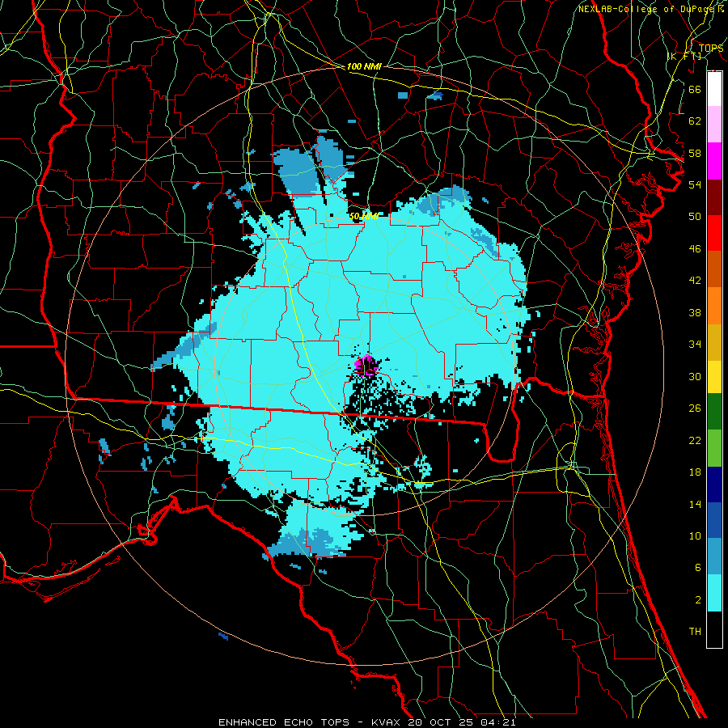Screen dimensions: 728x728
Task: Click the yellow swatch on the color bar
Action: click(x=714, y=376)
